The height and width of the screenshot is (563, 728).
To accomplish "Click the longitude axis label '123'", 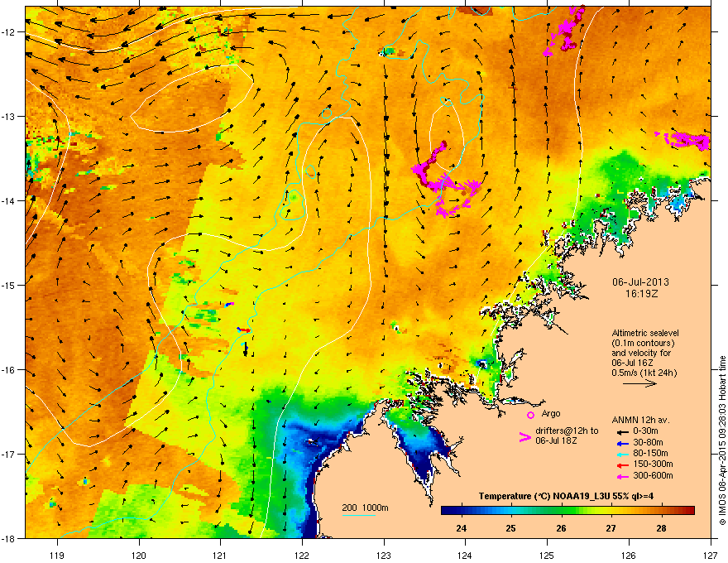I will (384, 555).
